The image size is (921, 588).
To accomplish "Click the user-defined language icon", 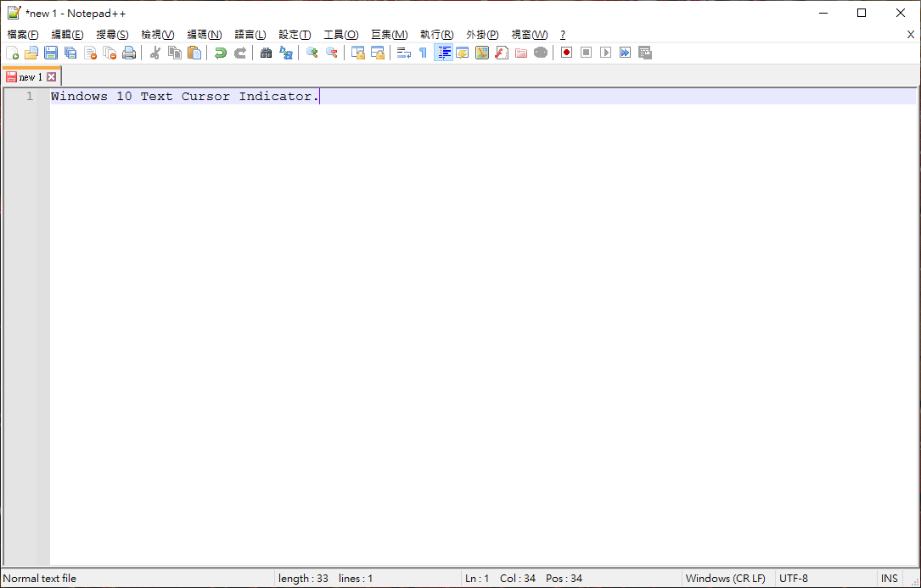I will 463,53.
